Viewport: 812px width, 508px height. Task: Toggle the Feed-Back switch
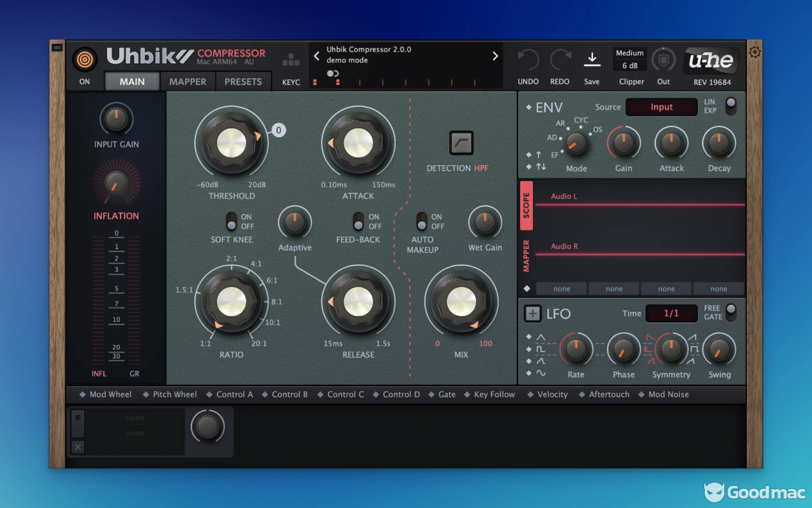point(358,222)
